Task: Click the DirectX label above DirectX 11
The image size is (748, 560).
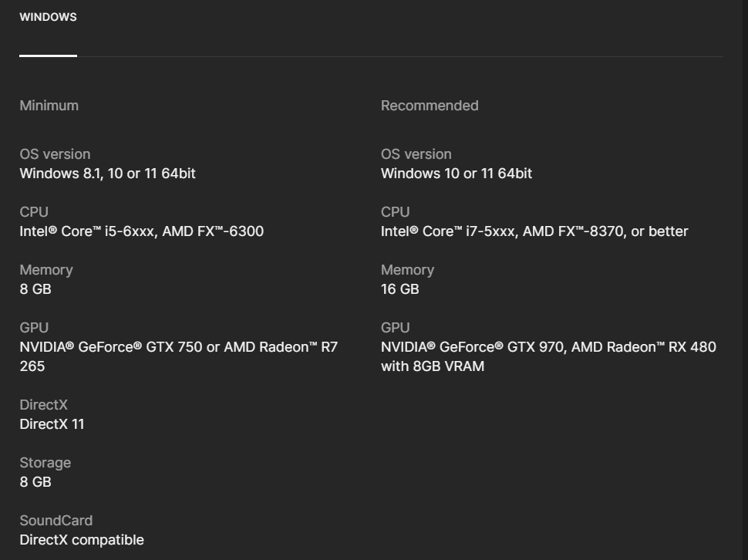Action: pyautogui.click(x=43, y=405)
